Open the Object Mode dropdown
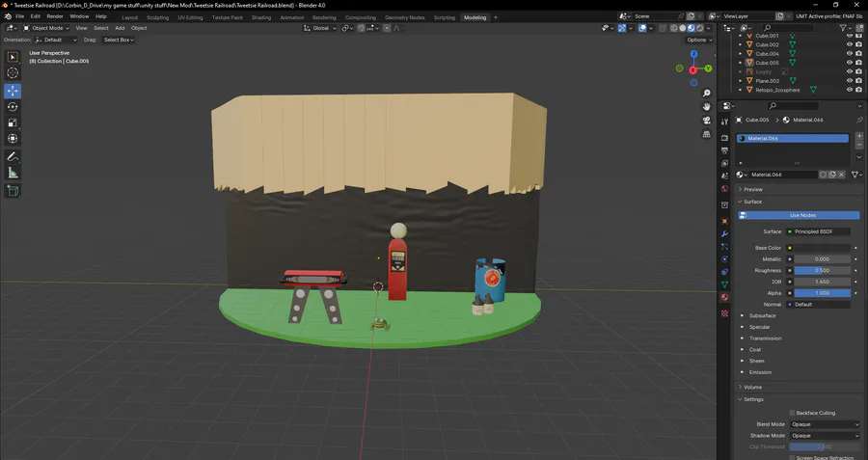 pyautogui.click(x=46, y=28)
